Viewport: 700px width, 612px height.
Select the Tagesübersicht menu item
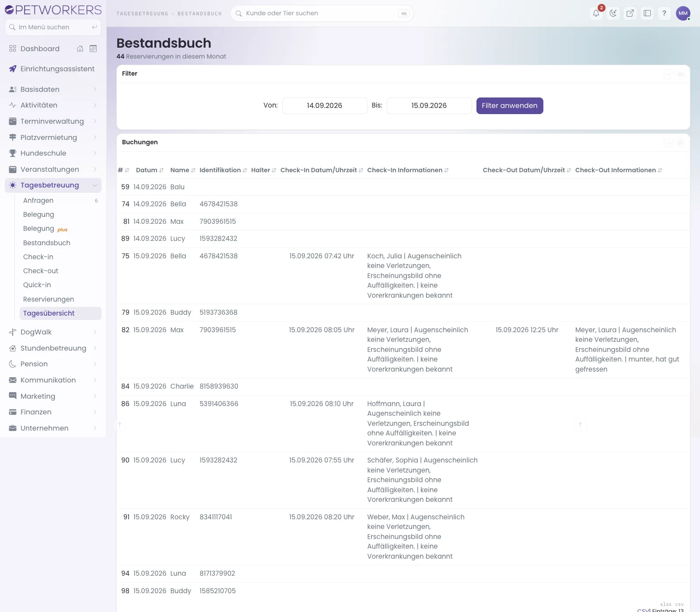(60, 313)
